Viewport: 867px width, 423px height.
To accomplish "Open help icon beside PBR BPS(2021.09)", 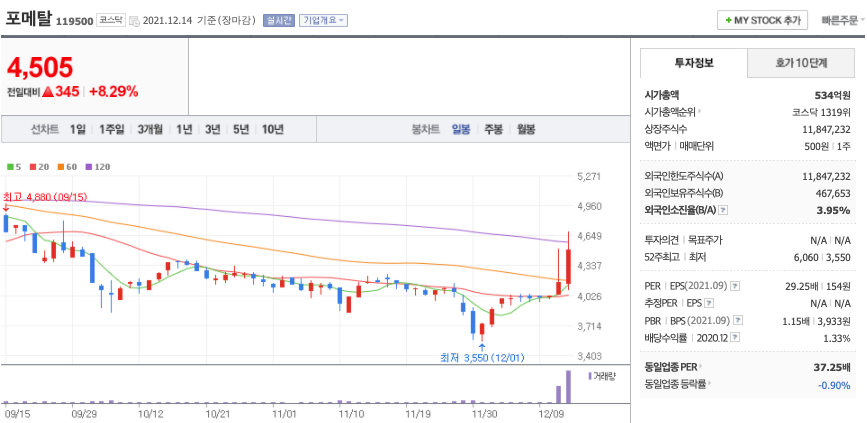I will tap(738, 320).
